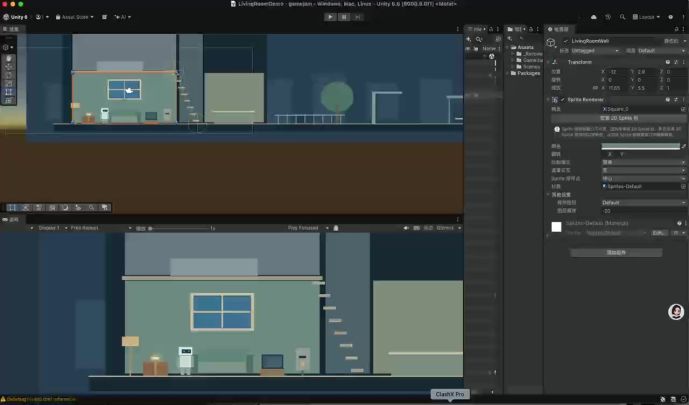Click the Scale X field
Image resolution: width=689 pixels, height=405 pixels.
click(618, 88)
